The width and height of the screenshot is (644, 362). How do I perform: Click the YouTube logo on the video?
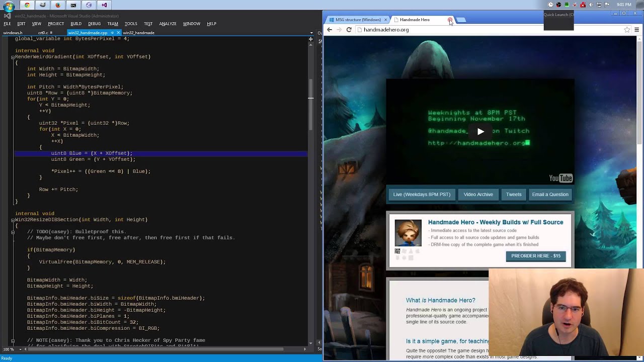tap(560, 178)
